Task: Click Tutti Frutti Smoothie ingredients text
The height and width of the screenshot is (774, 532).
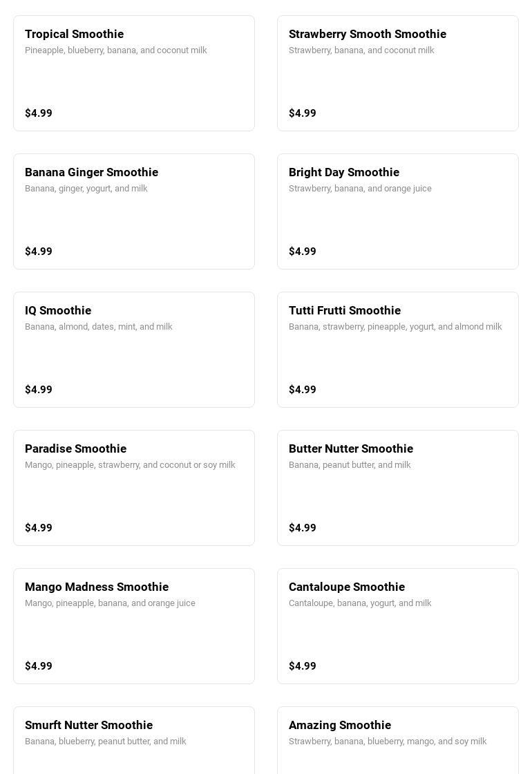Action: 395,327
